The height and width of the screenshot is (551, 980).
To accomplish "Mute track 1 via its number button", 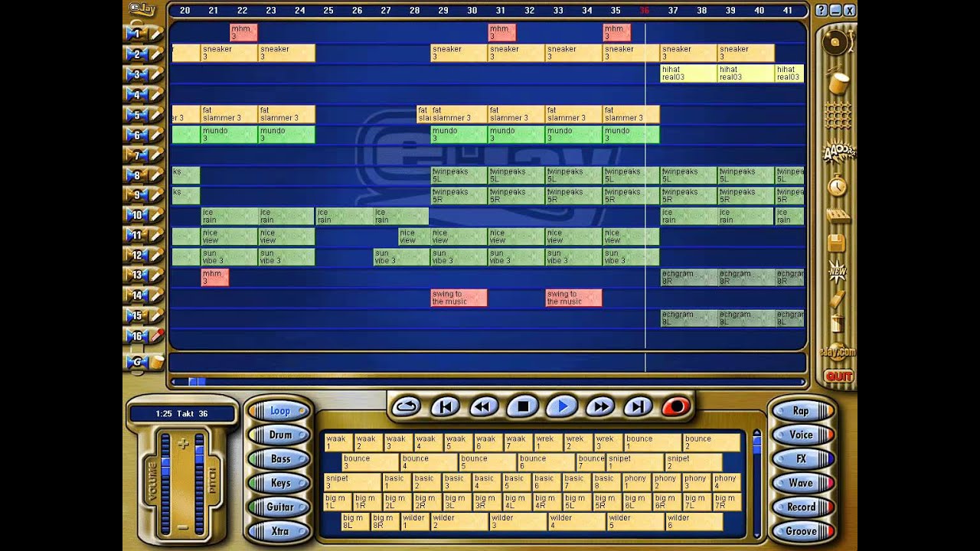I will (x=136, y=34).
